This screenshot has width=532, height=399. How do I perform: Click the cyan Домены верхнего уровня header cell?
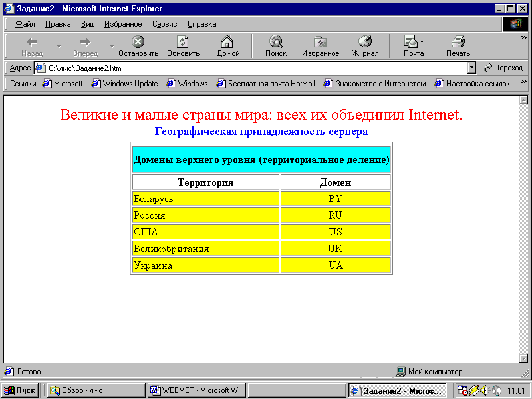(261, 160)
